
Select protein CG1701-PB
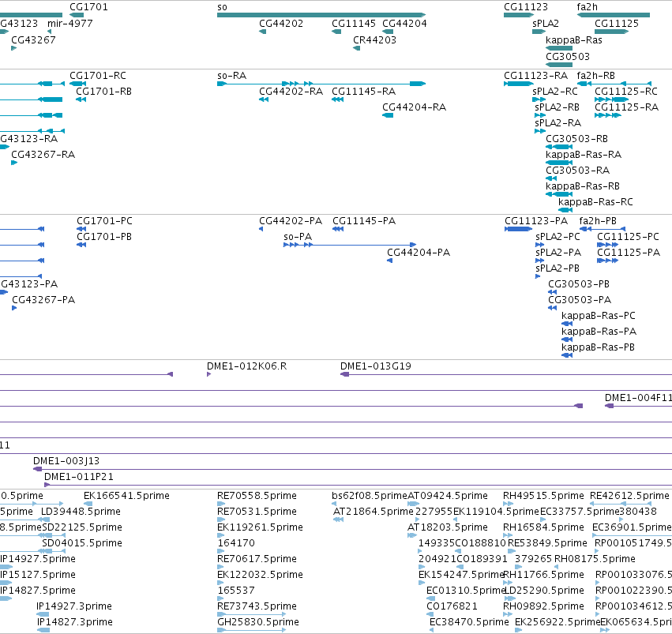tap(104, 238)
